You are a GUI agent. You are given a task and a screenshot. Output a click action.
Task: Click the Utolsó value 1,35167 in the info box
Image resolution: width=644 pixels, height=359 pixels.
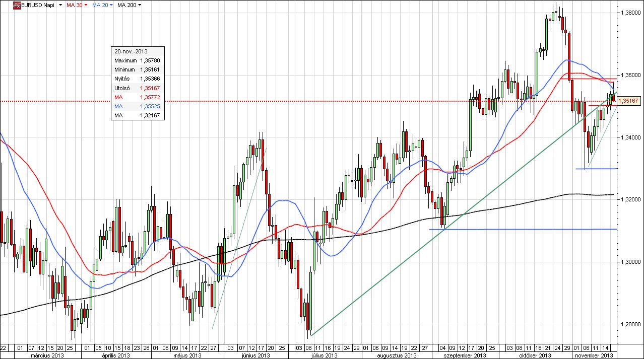point(150,88)
